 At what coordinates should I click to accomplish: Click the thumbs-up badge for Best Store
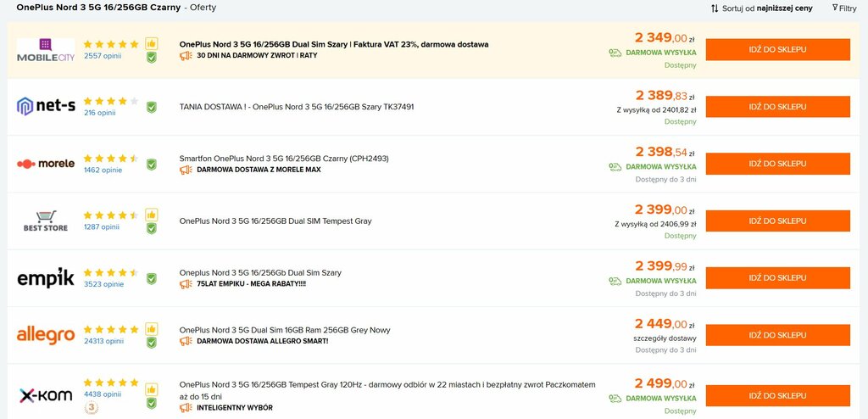coord(151,215)
